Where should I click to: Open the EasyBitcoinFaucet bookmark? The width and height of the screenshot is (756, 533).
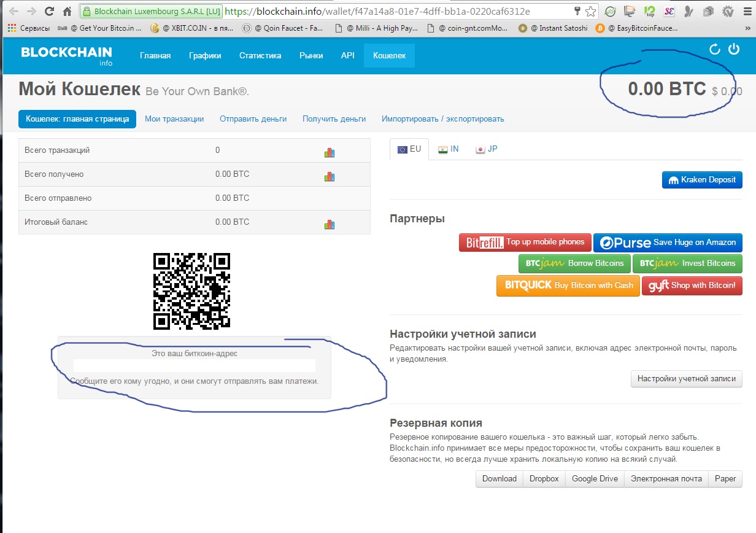coord(637,28)
